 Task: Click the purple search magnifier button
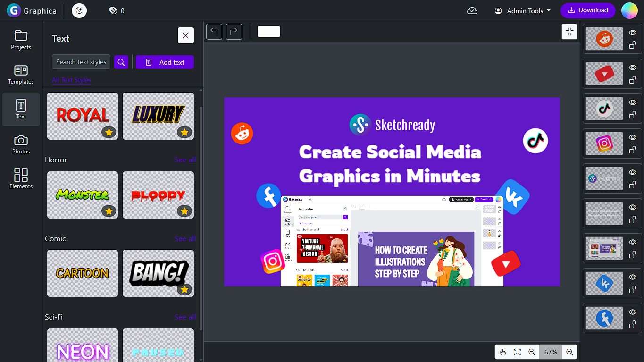(121, 62)
